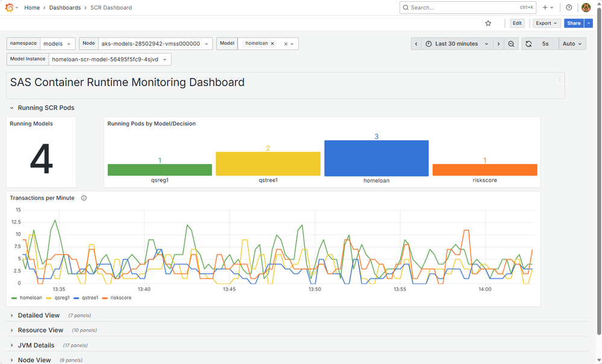Open the help question mark icon
The width and height of the screenshot is (602, 364).
coord(569,7)
